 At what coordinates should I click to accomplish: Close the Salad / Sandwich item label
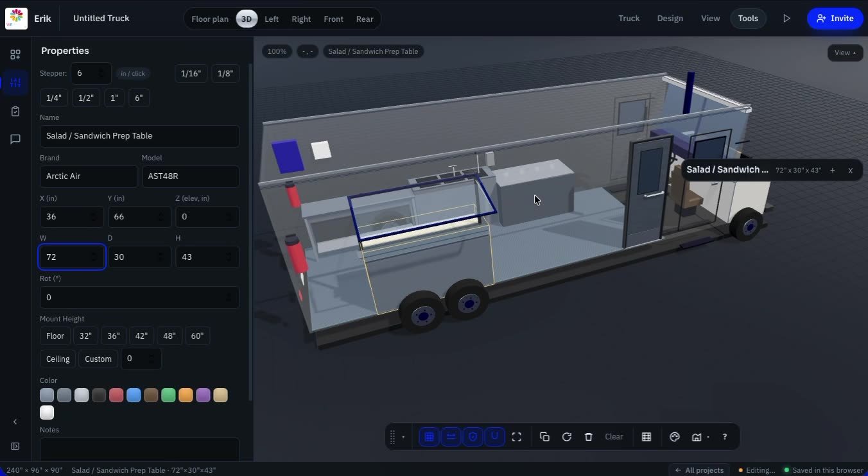(x=850, y=170)
